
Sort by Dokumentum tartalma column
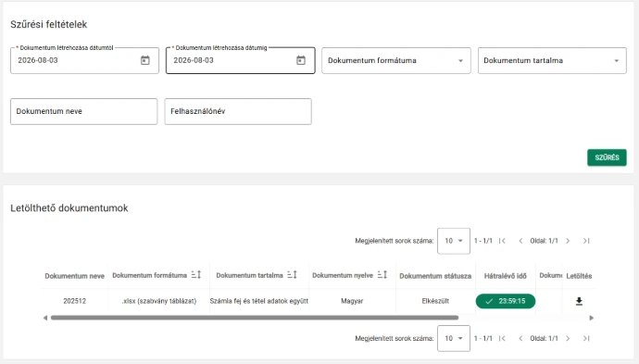pos(293,275)
